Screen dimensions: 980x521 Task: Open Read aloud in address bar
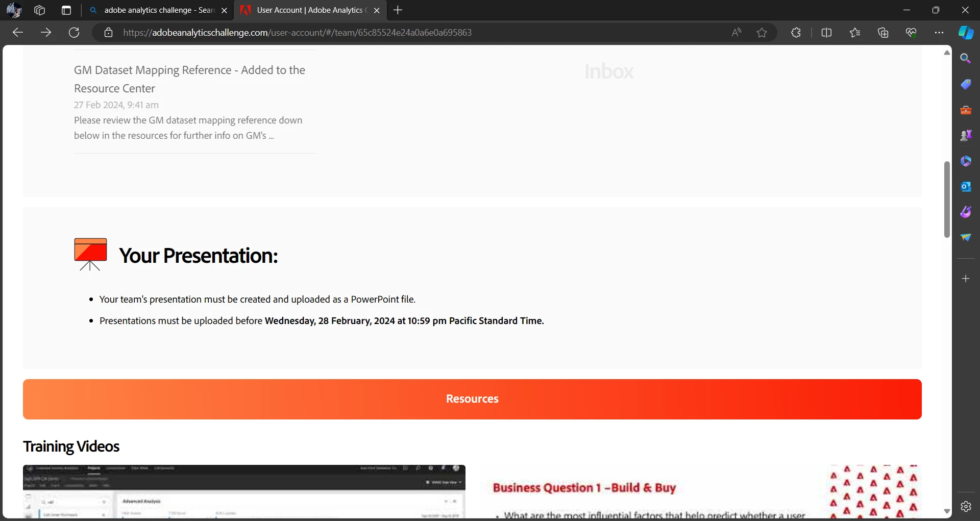coord(736,33)
